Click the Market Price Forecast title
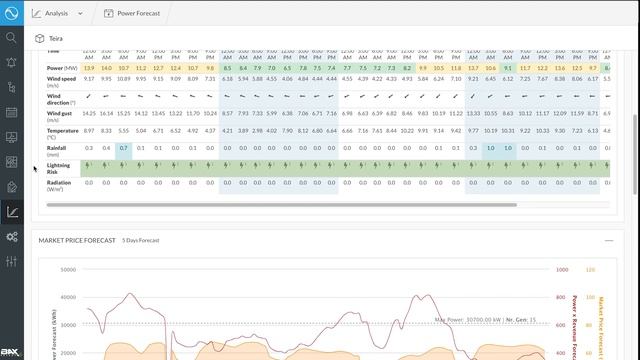 click(x=77, y=241)
